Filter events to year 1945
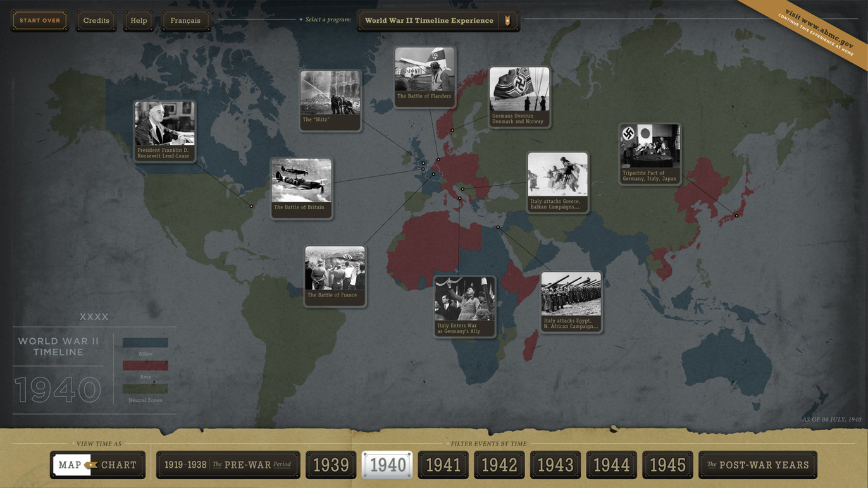 (667, 465)
